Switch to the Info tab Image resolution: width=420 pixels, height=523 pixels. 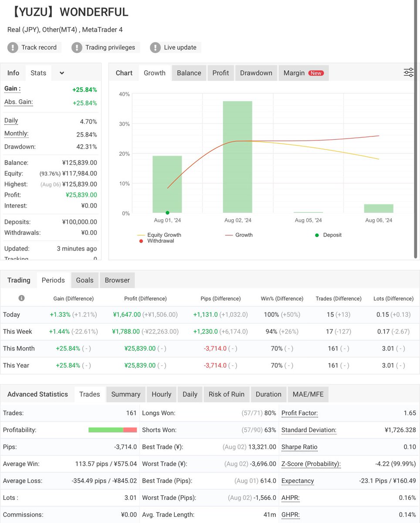click(x=13, y=73)
